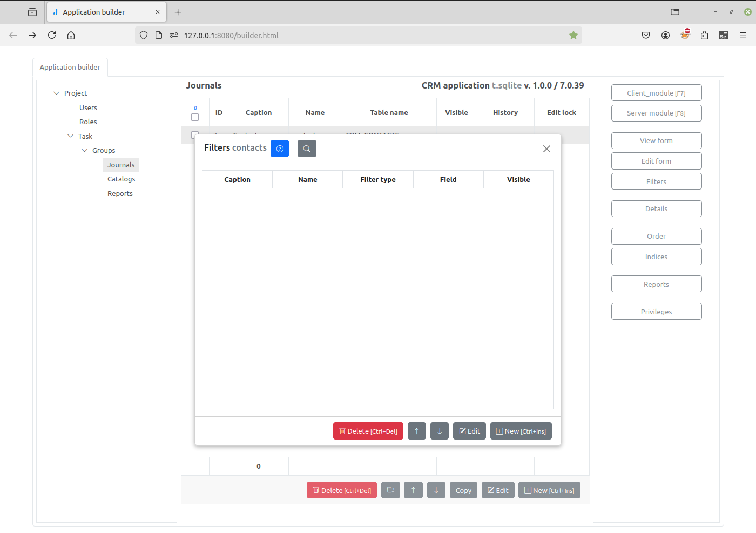
Task: Click the folder icon button in Journals toolbar
Action: click(390, 490)
